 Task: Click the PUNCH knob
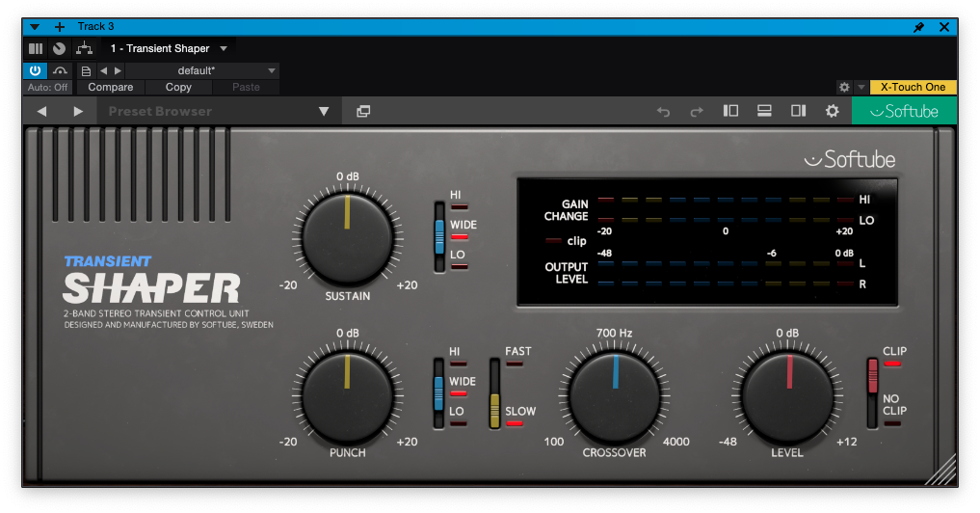(348, 394)
